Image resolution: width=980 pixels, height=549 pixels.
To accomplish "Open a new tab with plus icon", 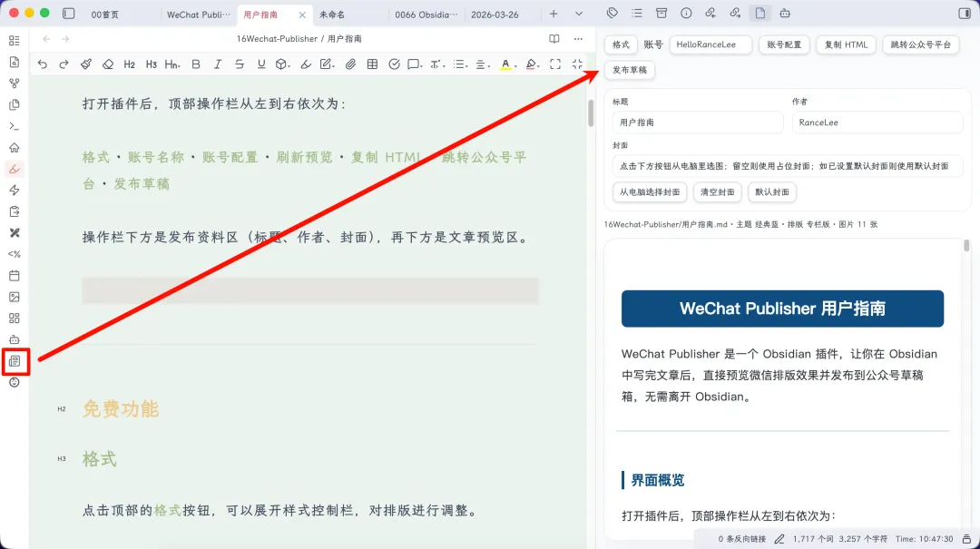I will point(554,14).
